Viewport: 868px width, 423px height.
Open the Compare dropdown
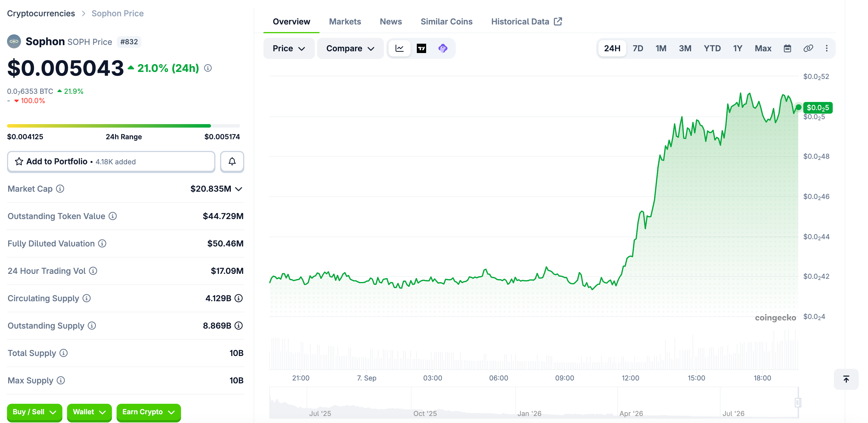(x=350, y=48)
